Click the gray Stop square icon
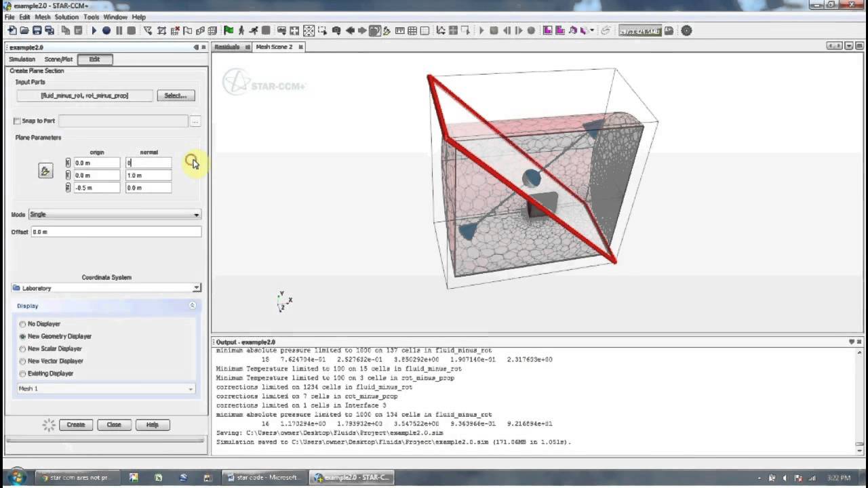This screenshot has width=868, height=488. (x=131, y=30)
